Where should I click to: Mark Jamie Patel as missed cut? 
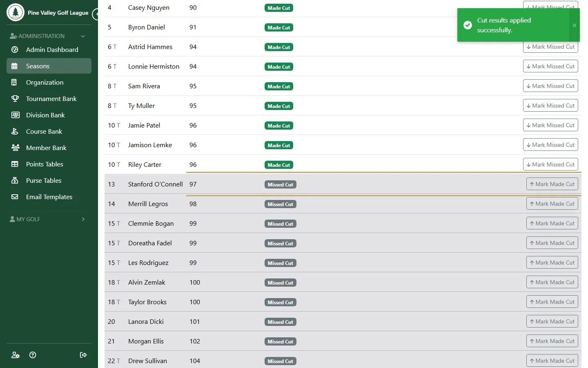(550, 125)
